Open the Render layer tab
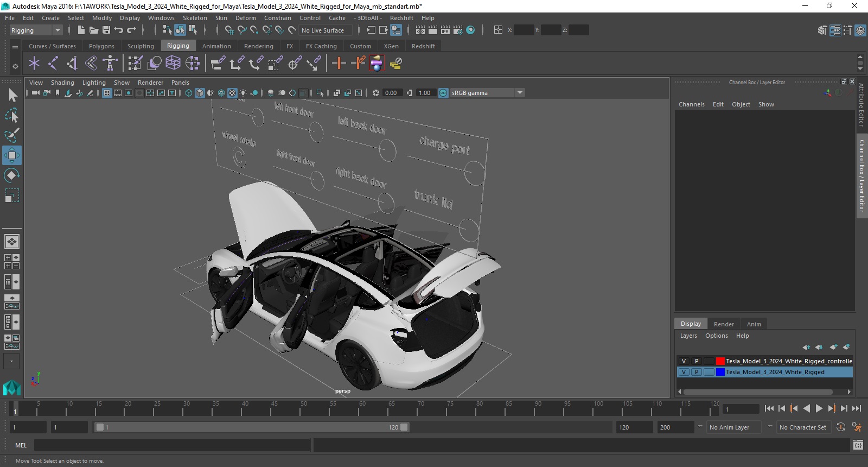This screenshot has width=868, height=467. tap(724, 324)
